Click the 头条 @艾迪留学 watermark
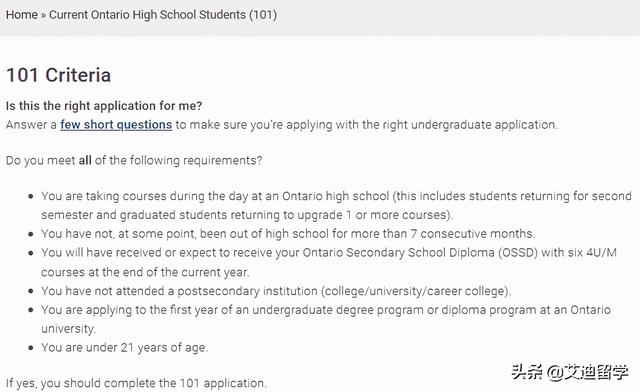 [570, 372]
